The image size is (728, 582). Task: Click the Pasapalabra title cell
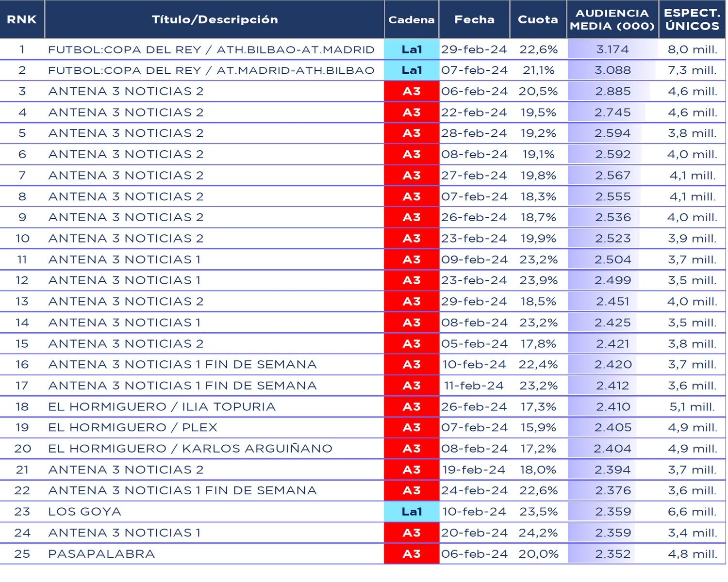pos(101,554)
